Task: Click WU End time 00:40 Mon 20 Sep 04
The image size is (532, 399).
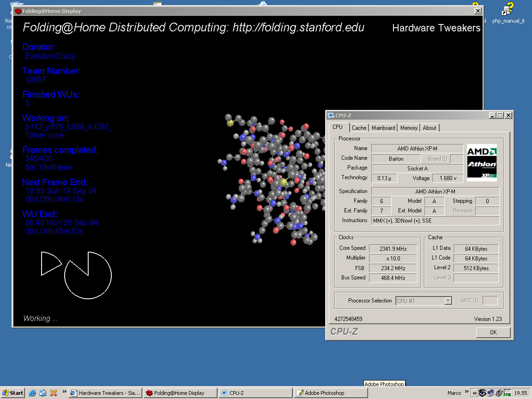Action: [61, 223]
